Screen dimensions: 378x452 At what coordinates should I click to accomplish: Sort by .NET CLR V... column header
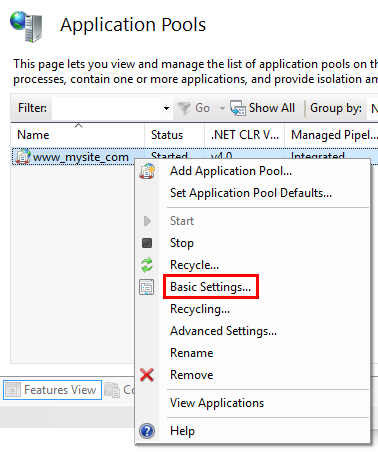click(244, 135)
